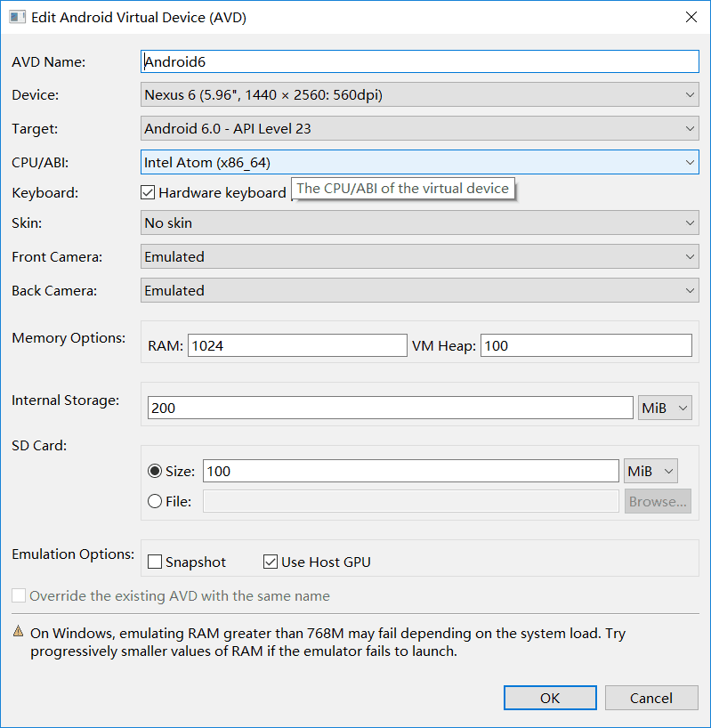This screenshot has height=728, width=711.
Task: Click the Emulation Options label
Action: 73,554
